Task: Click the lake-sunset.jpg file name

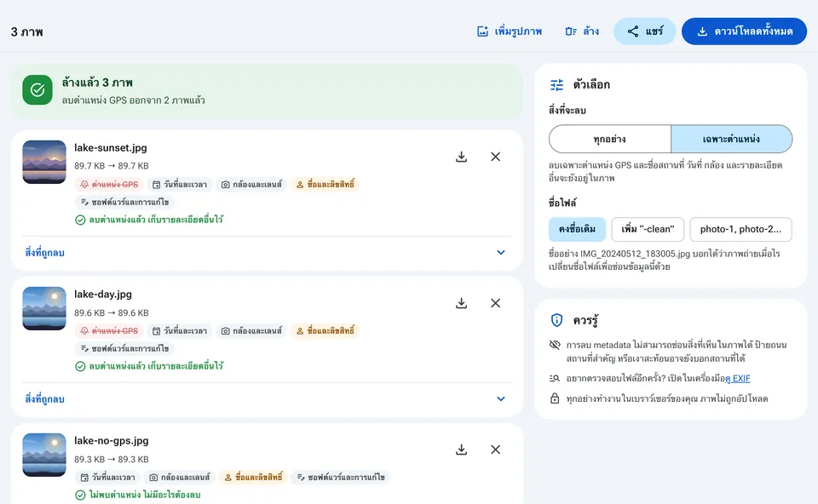Action: coord(111,148)
